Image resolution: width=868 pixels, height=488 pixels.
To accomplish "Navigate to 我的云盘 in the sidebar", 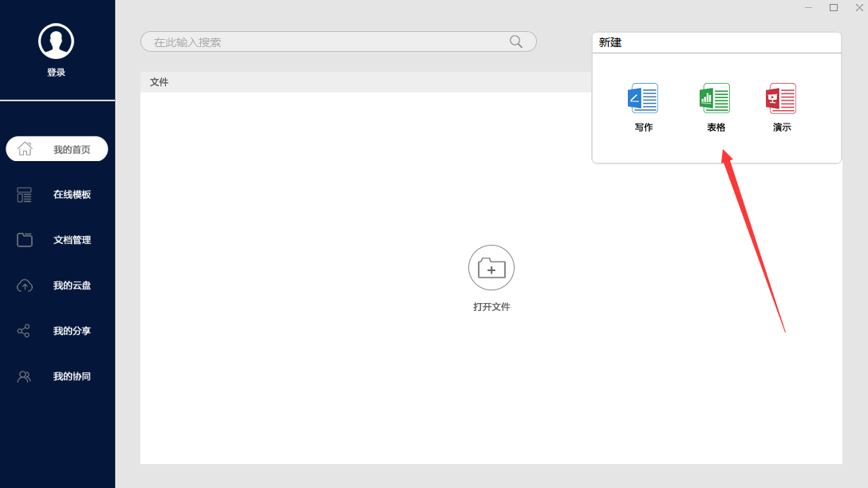I will click(72, 285).
